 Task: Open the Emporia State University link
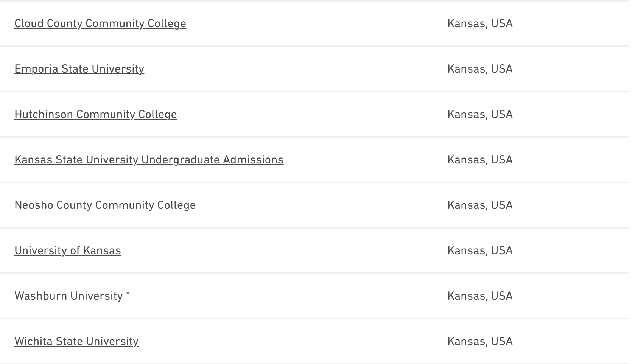pyautogui.click(x=79, y=69)
